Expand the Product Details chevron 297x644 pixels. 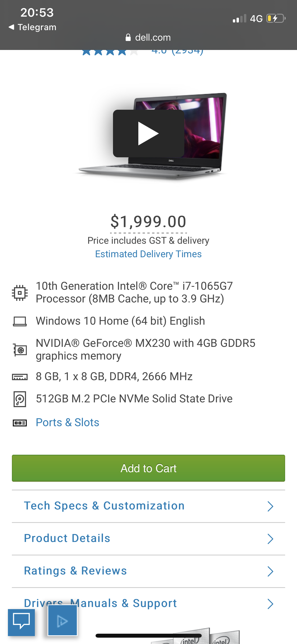[x=270, y=539]
